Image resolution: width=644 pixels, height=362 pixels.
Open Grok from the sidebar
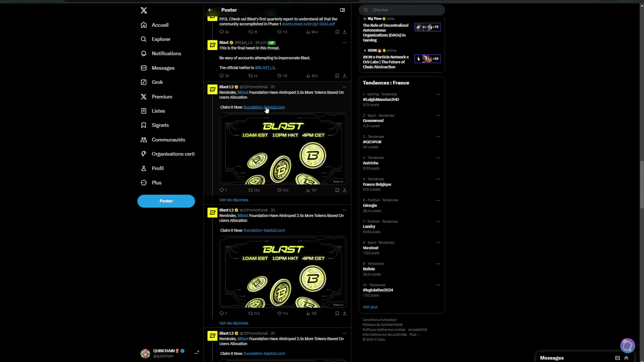click(157, 82)
